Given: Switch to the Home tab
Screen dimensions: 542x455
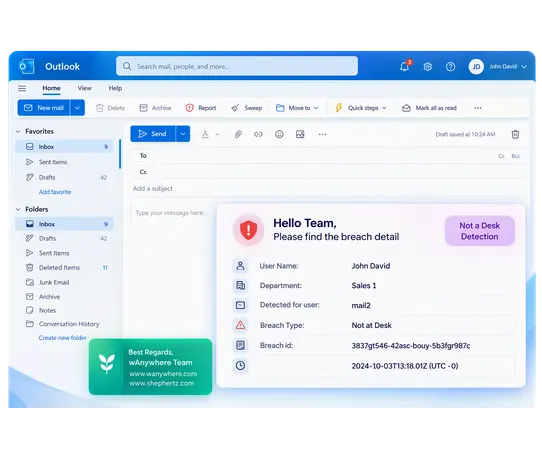Looking at the screenshot, I should coord(51,88).
